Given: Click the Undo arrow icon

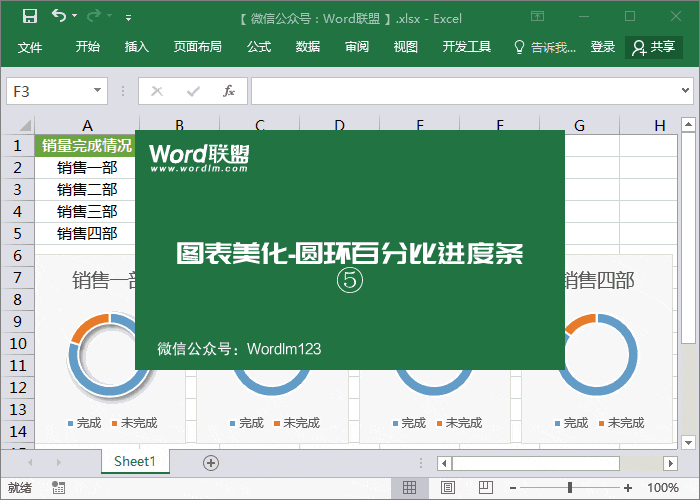Looking at the screenshot, I should [x=59, y=17].
